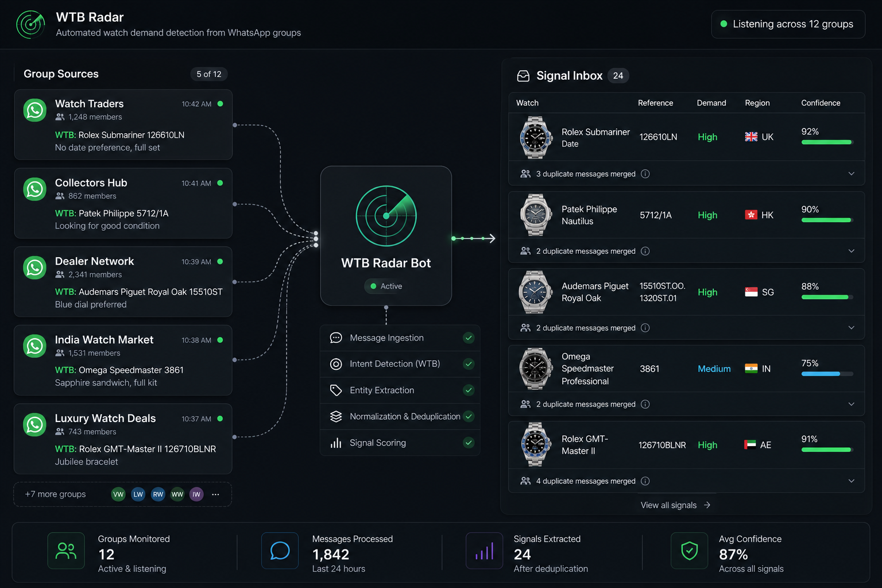Click the +7 more groups label

tap(55, 494)
